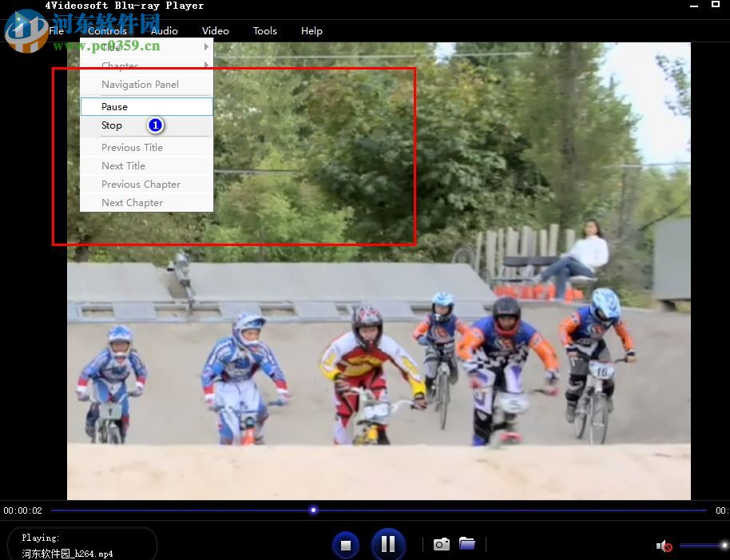Viewport: 730px width, 560px height.
Task: Click the open file folder icon
Action: 467,543
